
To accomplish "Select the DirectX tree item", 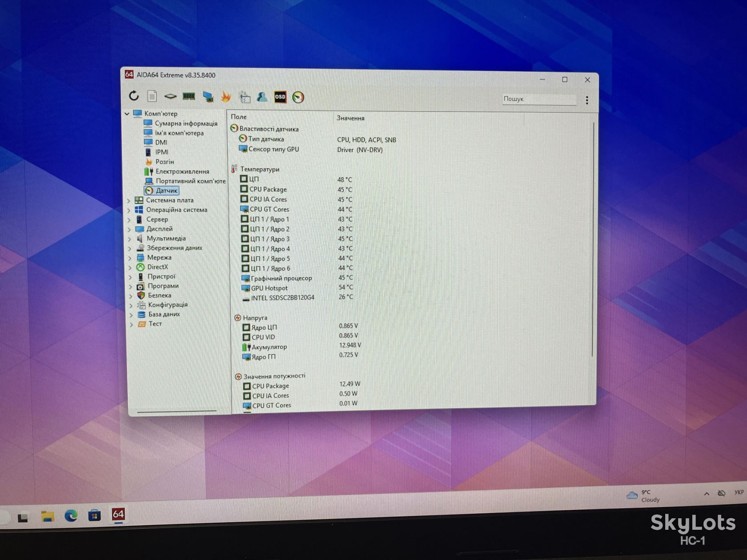I will point(153,267).
